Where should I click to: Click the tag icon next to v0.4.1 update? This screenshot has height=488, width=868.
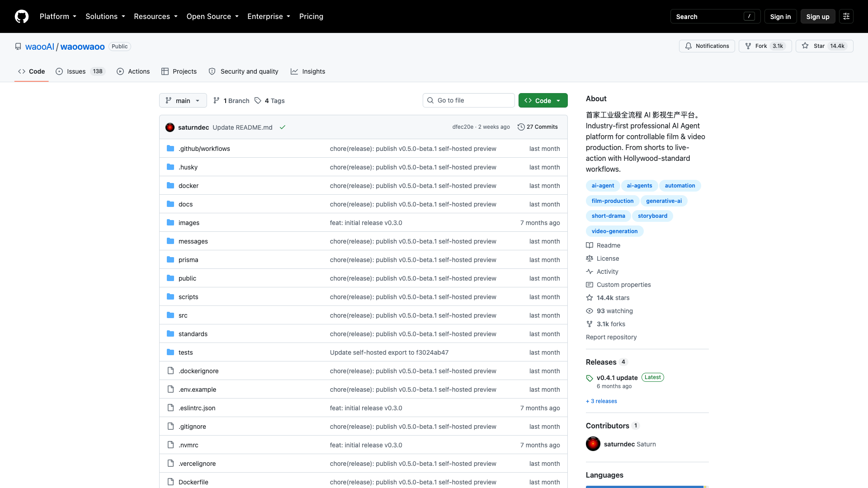590,378
